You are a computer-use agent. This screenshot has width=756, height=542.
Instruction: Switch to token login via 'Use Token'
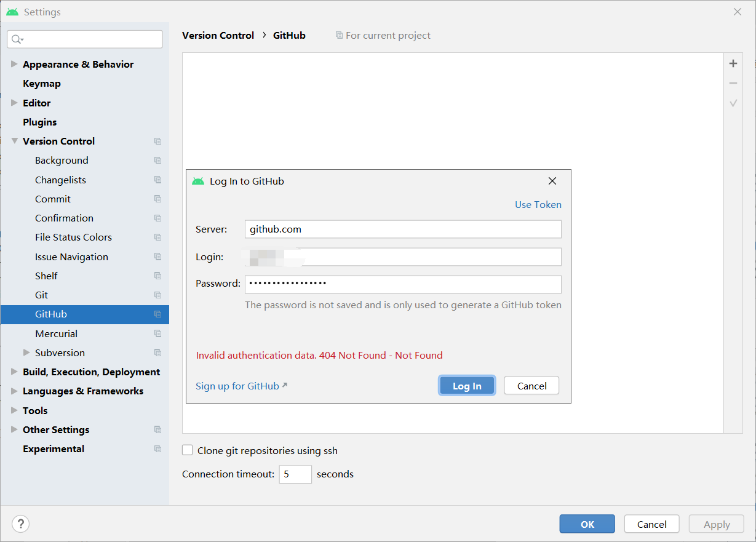[538, 204]
